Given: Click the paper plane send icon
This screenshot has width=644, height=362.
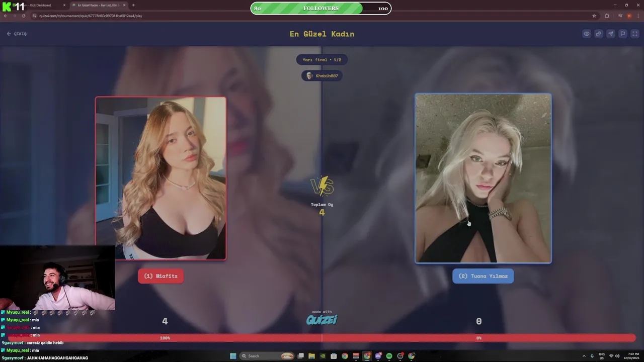Looking at the screenshot, I should pyautogui.click(x=611, y=34).
